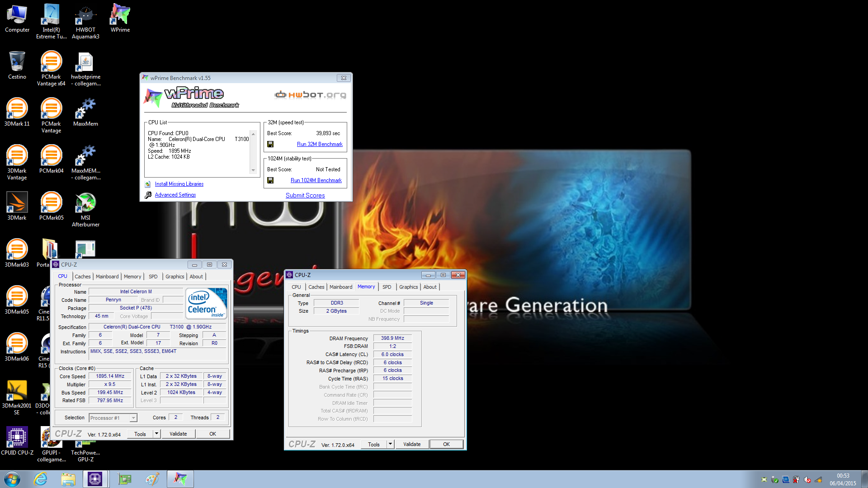Click Run 1024M Benchmark link
868x488 pixels.
(x=316, y=180)
